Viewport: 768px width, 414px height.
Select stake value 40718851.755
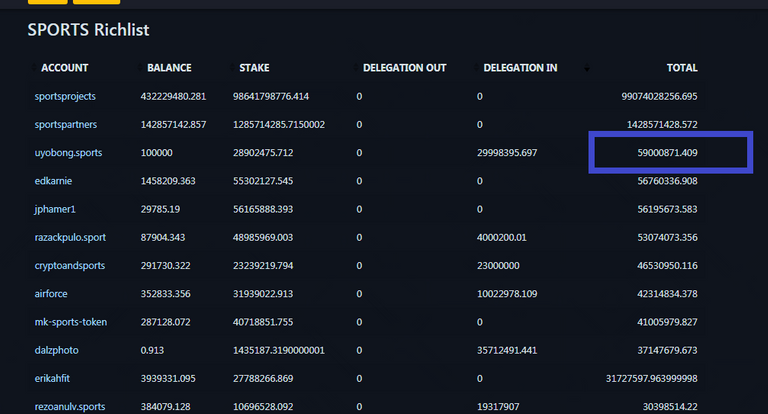point(263,322)
